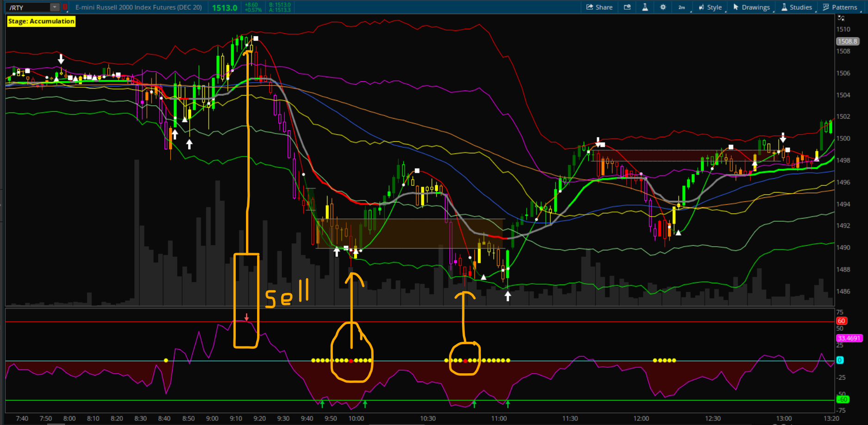Click the yellow Stage: Accumulation label
868x425 pixels.
point(41,21)
